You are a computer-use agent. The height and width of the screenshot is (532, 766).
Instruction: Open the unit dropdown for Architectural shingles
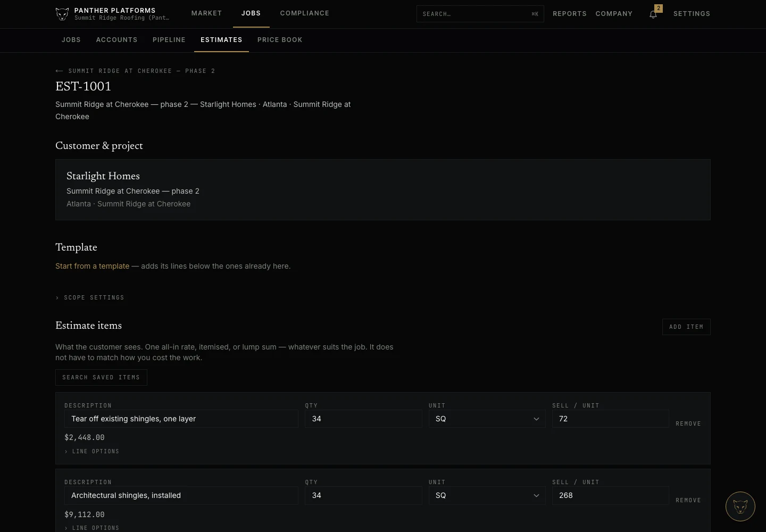(487, 495)
